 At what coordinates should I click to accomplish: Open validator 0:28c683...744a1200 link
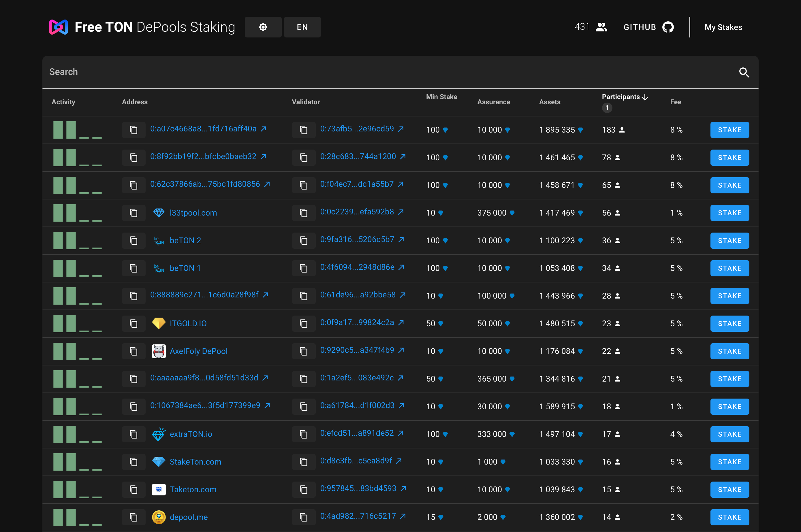click(358, 156)
